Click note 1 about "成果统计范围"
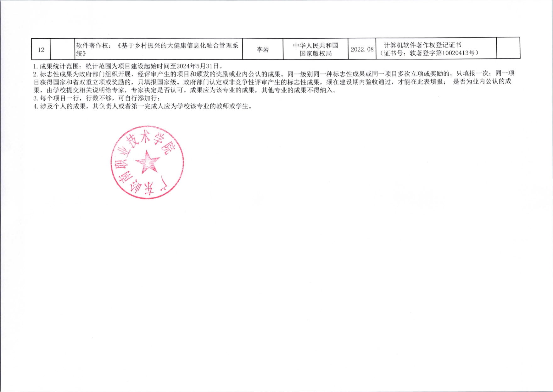 tap(128, 66)
